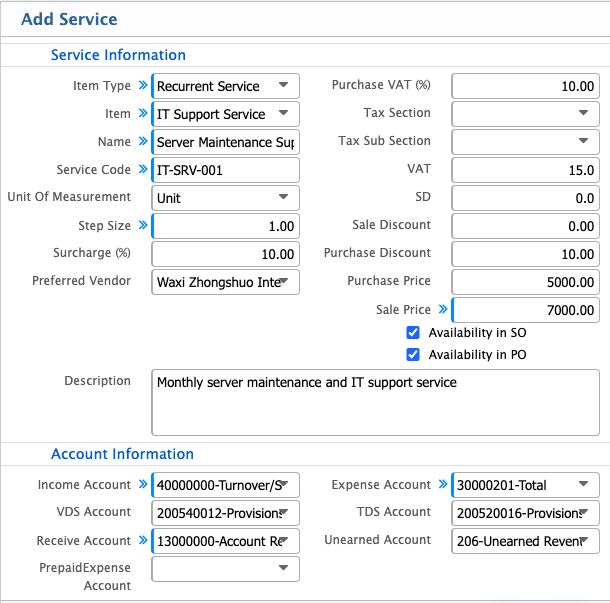This screenshot has width=610, height=603.
Task: Open the VDS Account dropdown
Action: click(x=226, y=513)
